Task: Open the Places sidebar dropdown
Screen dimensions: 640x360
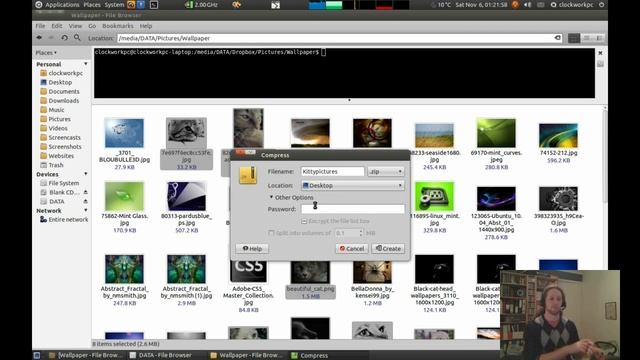Action: click(46, 53)
